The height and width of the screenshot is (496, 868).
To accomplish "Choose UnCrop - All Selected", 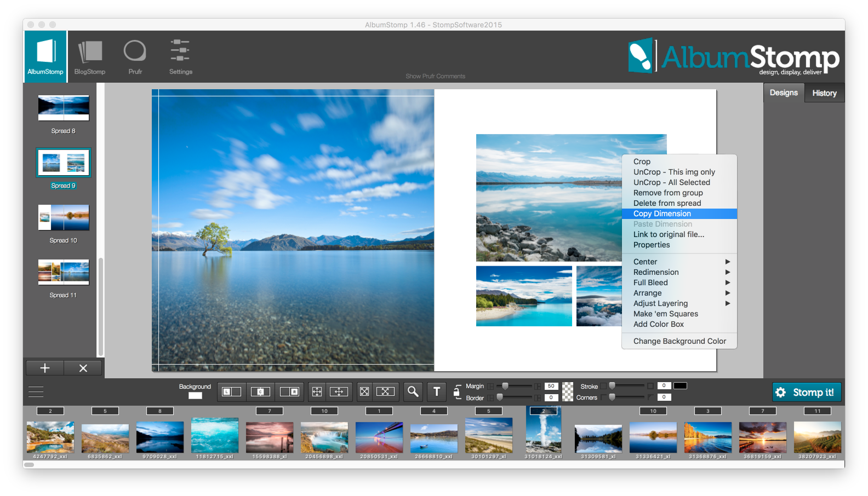I will pyautogui.click(x=679, y=182).
